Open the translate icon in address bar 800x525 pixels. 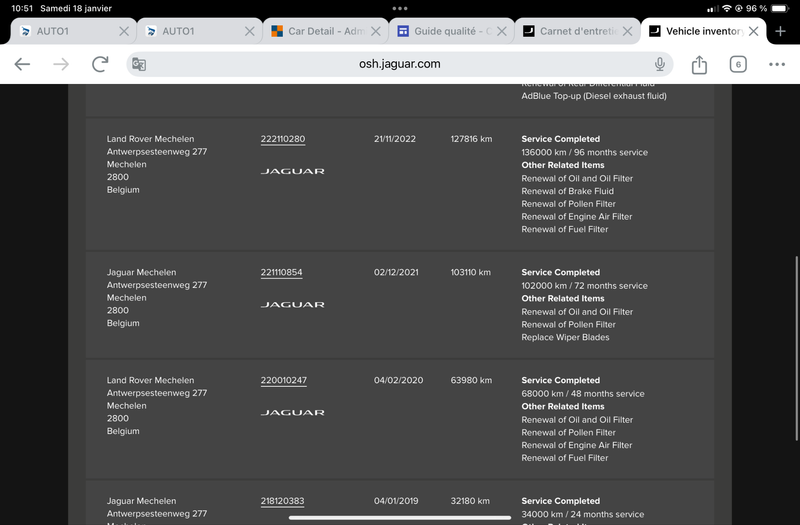(139, 64)
